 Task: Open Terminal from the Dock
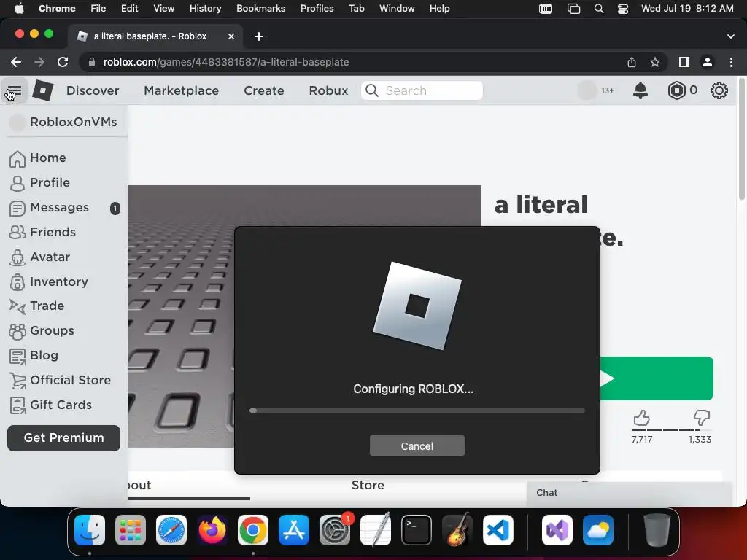(417, 530)
